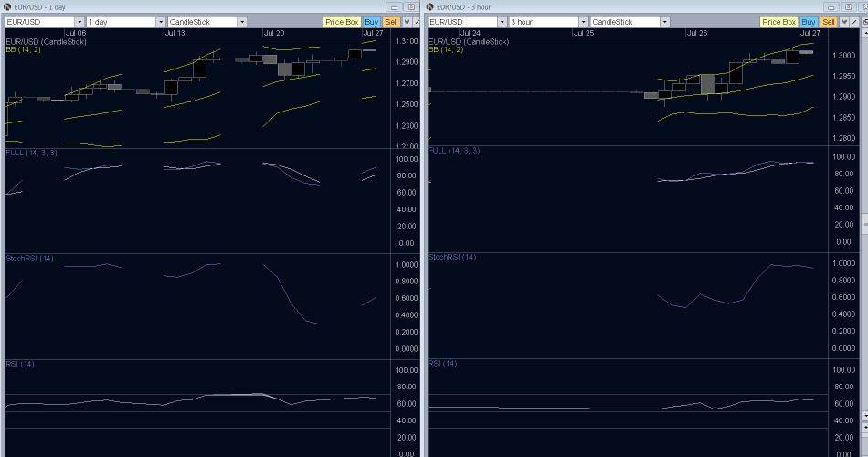Select the EUR/USD (CandleStick) label in the 1 day chart
The image size is (868, 457).
pyautogui.click(x=46, y=41)
